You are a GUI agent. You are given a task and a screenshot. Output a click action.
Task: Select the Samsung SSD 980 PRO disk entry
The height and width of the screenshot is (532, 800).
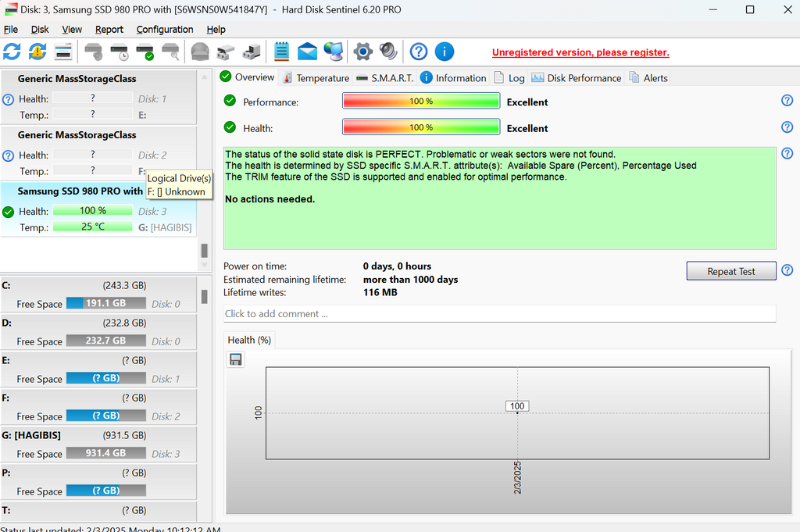tap(98, 209)
